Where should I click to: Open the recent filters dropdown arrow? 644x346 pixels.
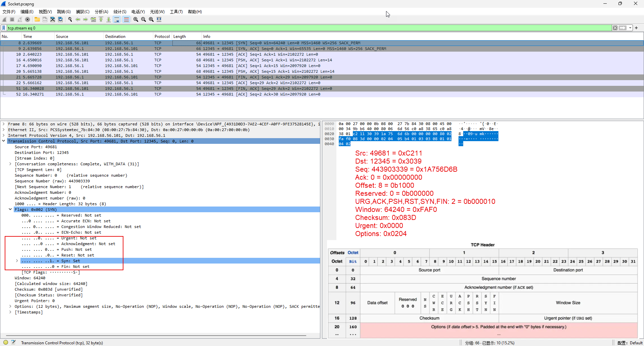[x=630, y=28]
